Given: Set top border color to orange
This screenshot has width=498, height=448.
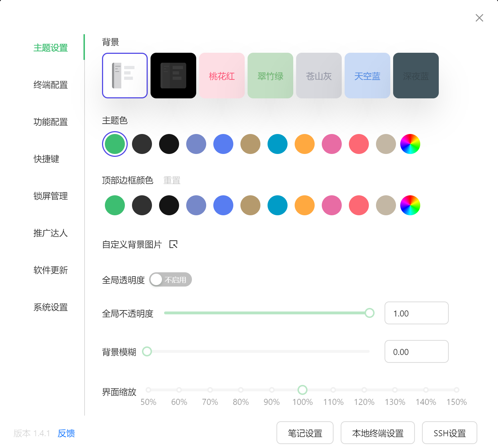Looking at the screenshot, I should click(x=305, y=205).
